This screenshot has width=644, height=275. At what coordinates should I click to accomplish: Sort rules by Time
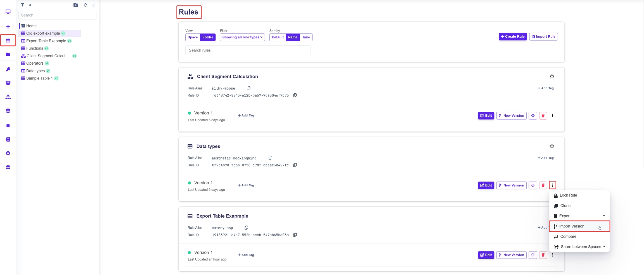coord(306,37)
